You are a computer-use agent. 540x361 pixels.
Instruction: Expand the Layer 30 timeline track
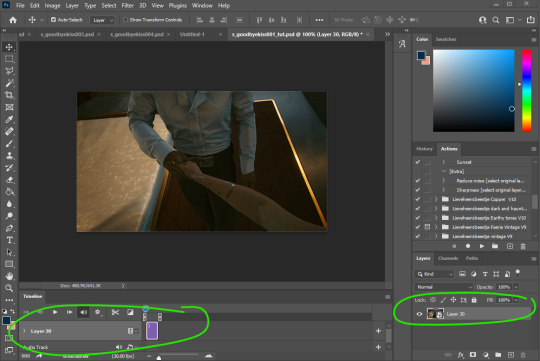tap(24, 331)
